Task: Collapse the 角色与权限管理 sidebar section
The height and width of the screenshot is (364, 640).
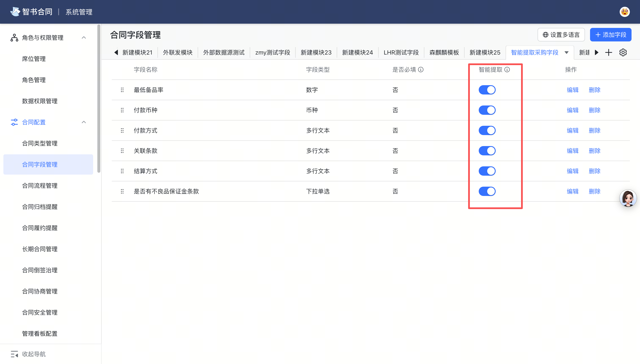Action: point(84,37)
